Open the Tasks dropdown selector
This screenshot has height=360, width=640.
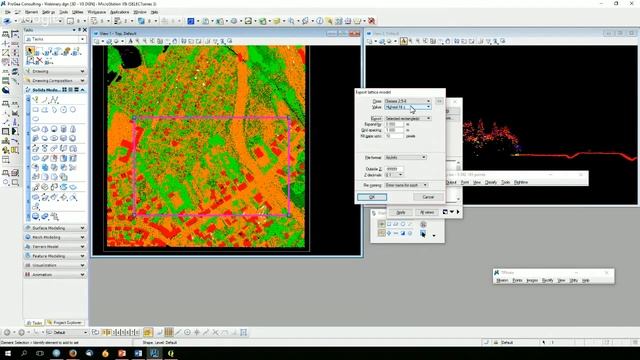(55, 39)
